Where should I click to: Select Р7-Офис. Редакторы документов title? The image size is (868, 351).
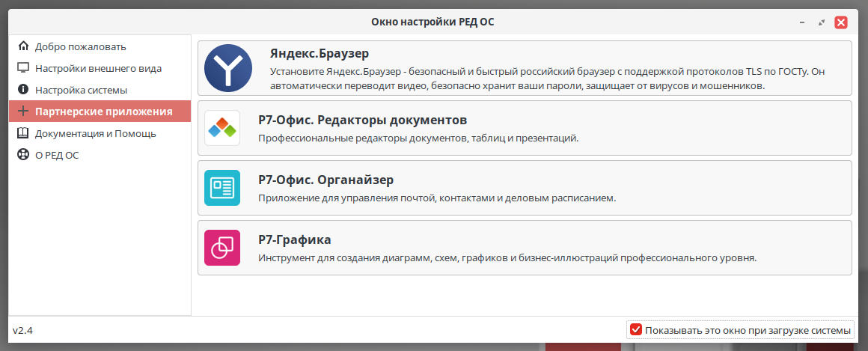(363, 120)
